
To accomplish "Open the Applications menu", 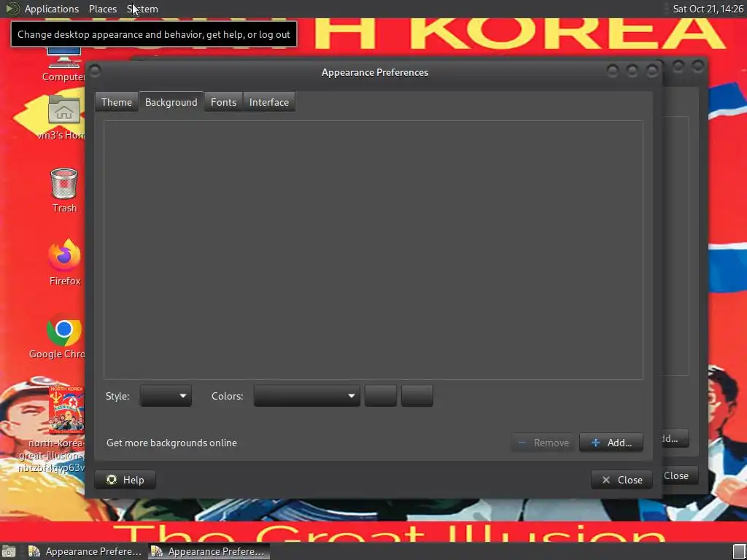I will coord(52,9).
